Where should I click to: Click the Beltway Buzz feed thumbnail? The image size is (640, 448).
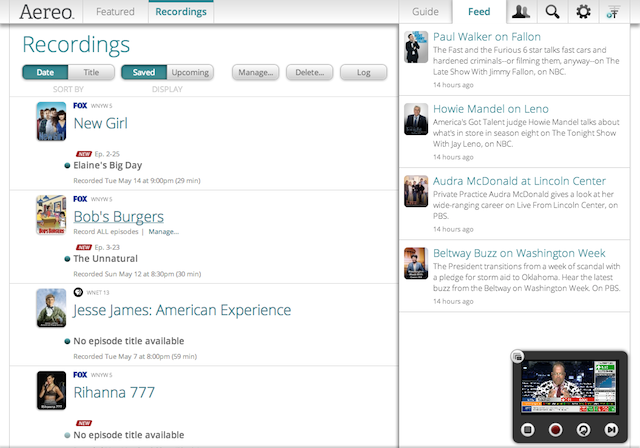point(416,264)
